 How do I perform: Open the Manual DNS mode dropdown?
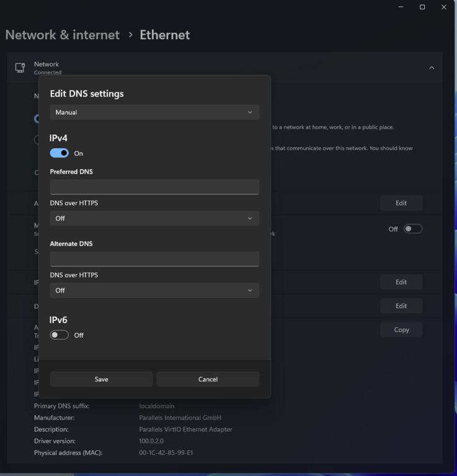coord(154,112)
